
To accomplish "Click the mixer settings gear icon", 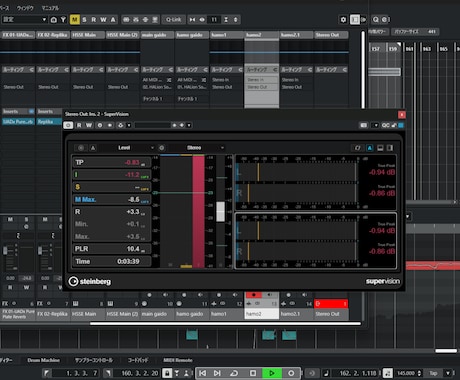I will coord(343,20).
